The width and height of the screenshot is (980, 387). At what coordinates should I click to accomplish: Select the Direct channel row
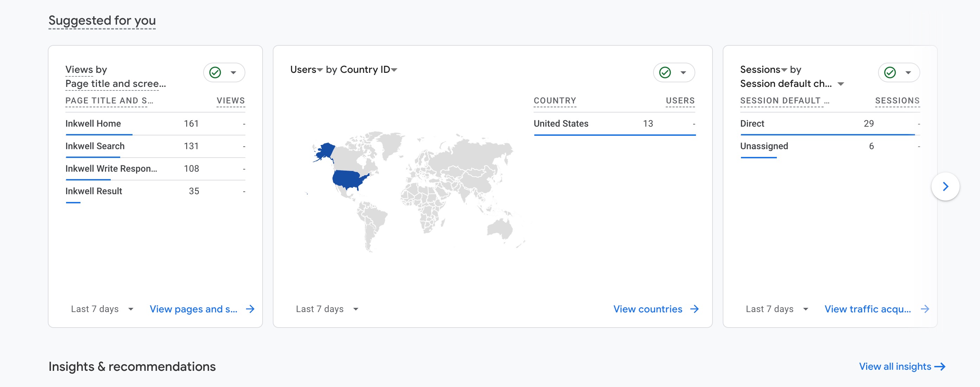(830, 124)
